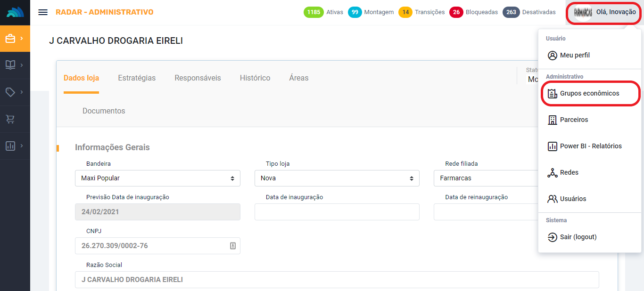This screenshot has width=644, height=291.
Task: Click Sair (logout) in menu
Action: click(578, 237)
